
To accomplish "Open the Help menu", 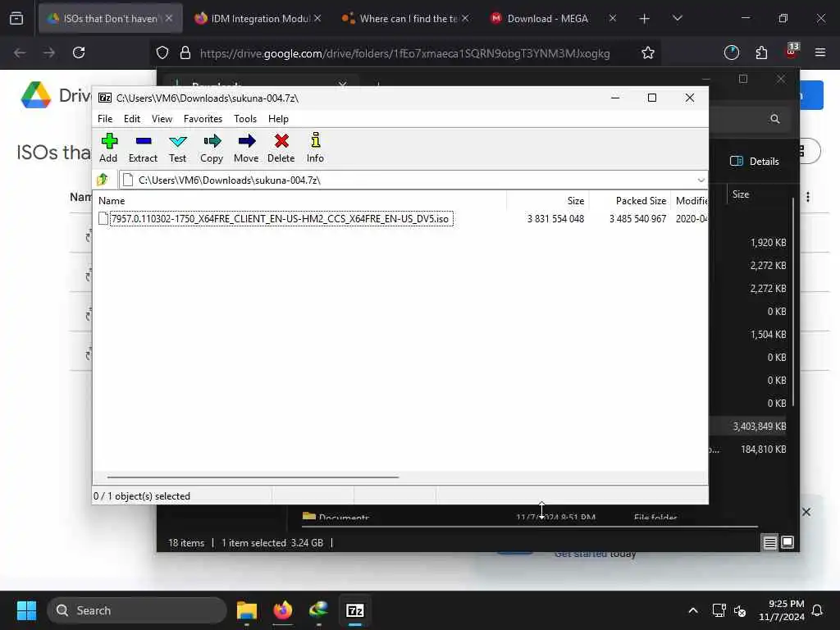I will [x=278, y=119].
